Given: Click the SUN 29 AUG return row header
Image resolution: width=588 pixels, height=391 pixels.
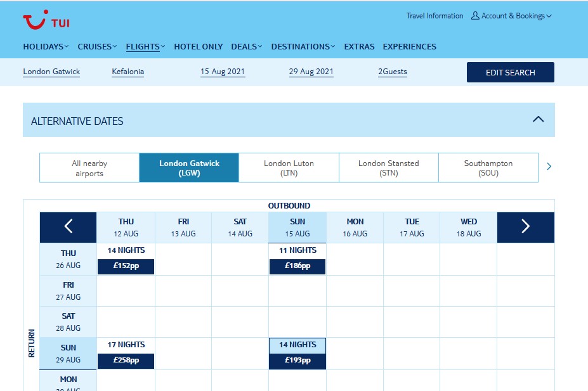Looking at the screenshot, I should tap(69, 354).
